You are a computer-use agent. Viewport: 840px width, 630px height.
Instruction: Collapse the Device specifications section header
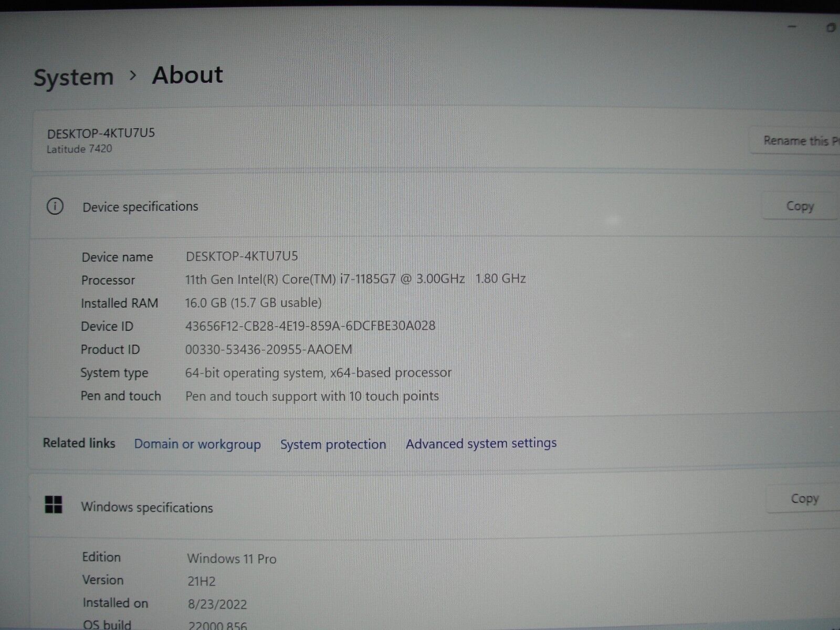[x=434, y=207]
